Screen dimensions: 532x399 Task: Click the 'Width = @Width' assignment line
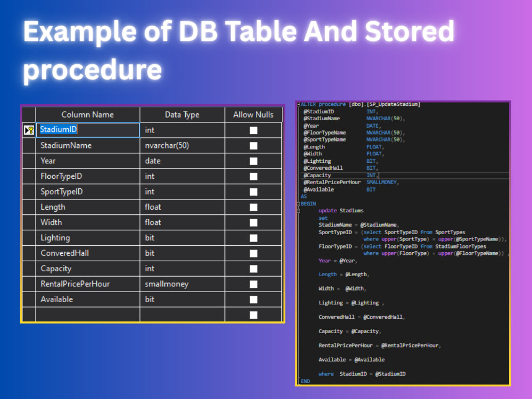click(342, 289)
